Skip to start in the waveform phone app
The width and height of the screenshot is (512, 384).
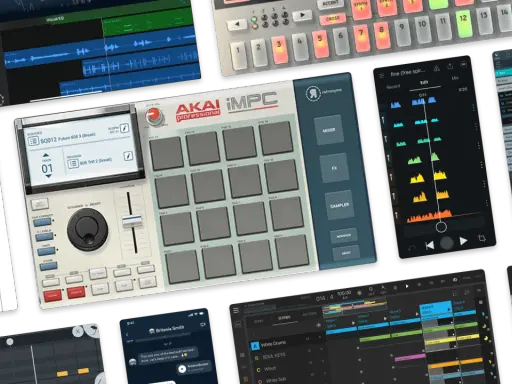[430, 246]
